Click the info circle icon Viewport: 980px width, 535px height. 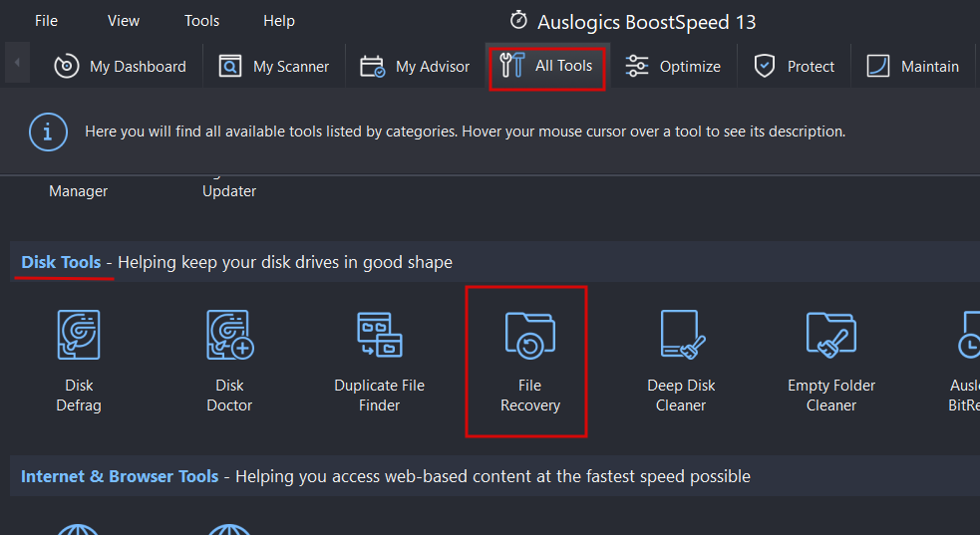tap(48, 132)
